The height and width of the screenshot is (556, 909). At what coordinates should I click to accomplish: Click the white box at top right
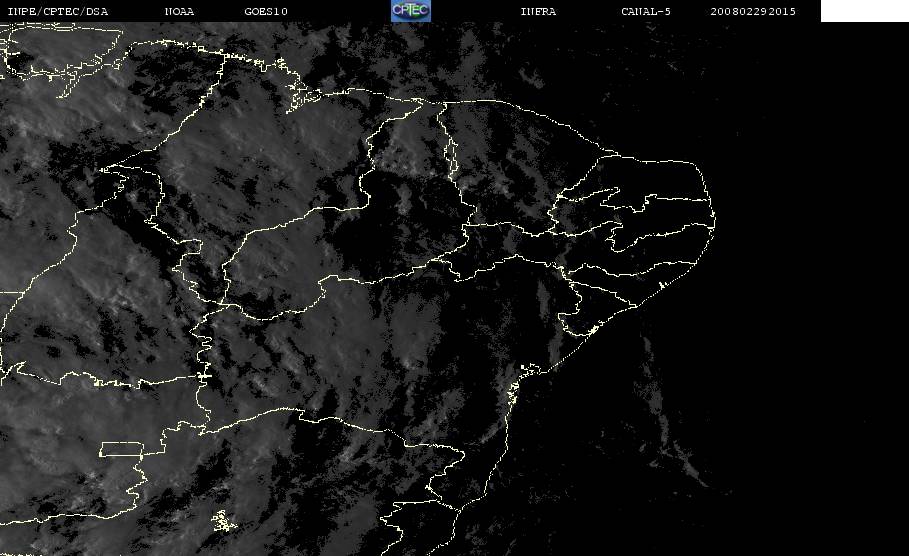pos(864,10)
